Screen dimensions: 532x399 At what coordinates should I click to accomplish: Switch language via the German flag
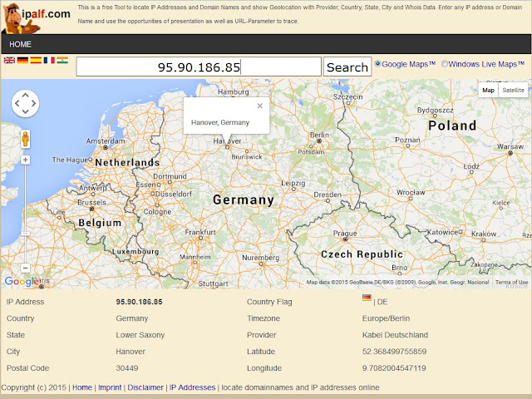click(x=22, y=61)
